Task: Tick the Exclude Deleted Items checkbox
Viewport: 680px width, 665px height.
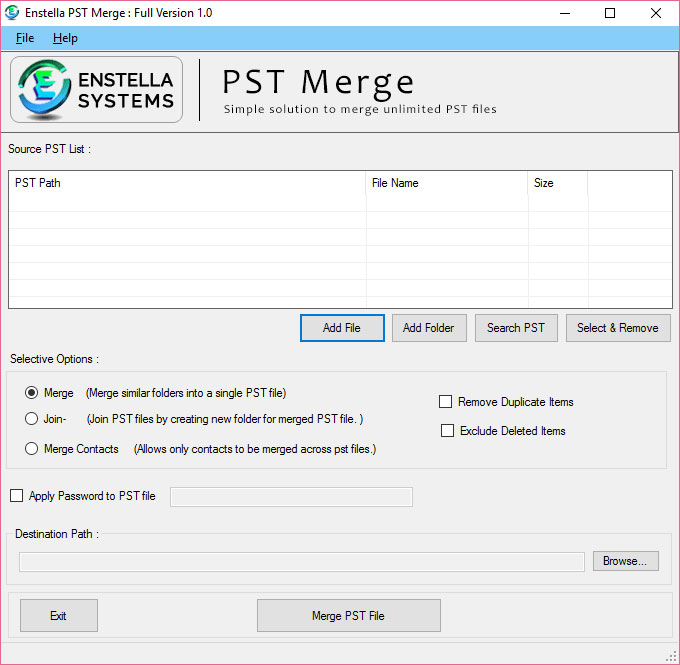Action: click(x=448, y=431)
